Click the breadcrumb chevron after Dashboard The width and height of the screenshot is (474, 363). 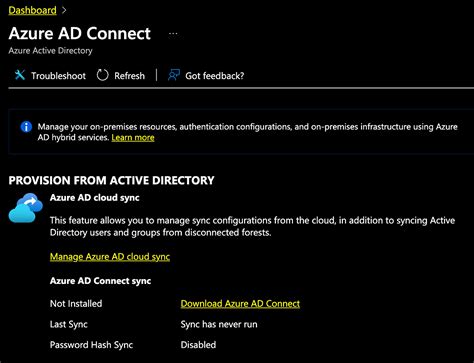(x=64, y=10)
